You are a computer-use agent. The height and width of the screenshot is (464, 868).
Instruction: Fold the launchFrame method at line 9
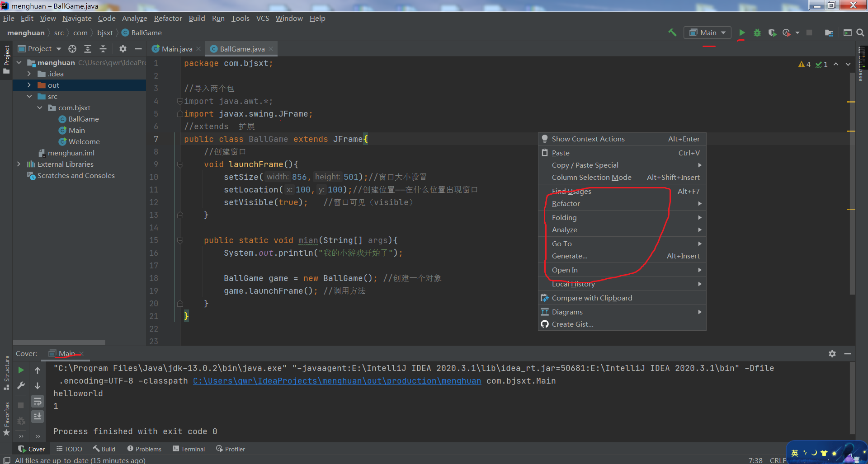click(180, 164)
